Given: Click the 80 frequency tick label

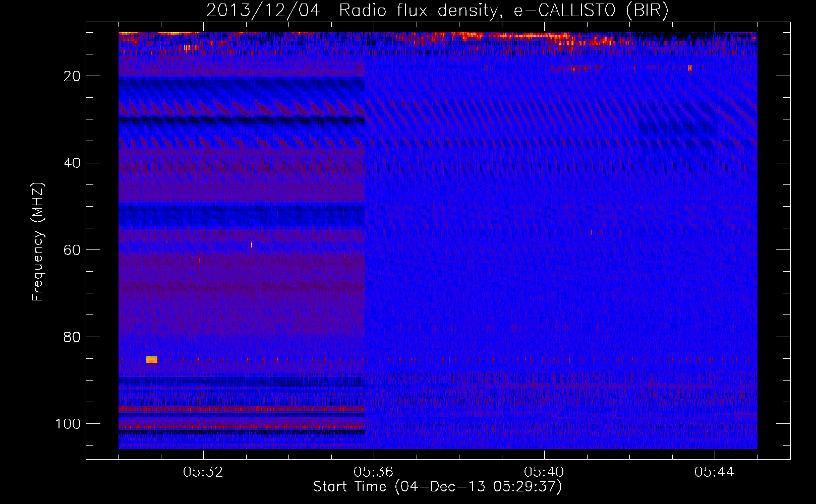Looking at the screenshot, I should click(x=72, y=337).
